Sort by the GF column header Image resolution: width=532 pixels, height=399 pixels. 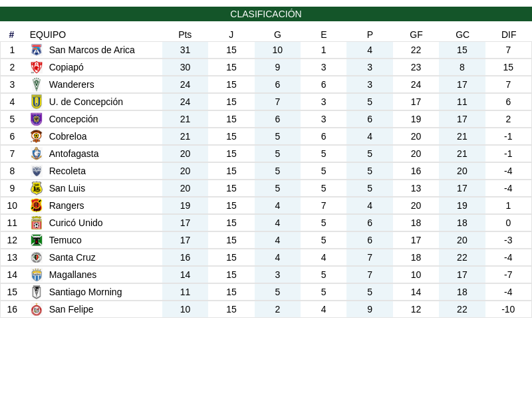pyautogui.click(x=416, y=35)
